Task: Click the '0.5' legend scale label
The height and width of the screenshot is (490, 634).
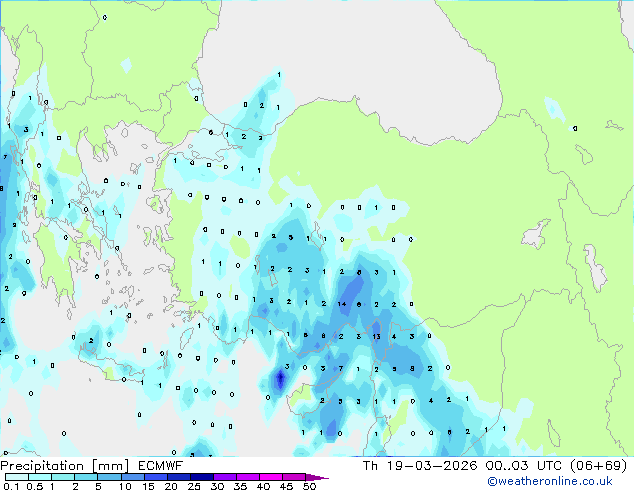Action: pyautogui.click(x=35, y=486)
